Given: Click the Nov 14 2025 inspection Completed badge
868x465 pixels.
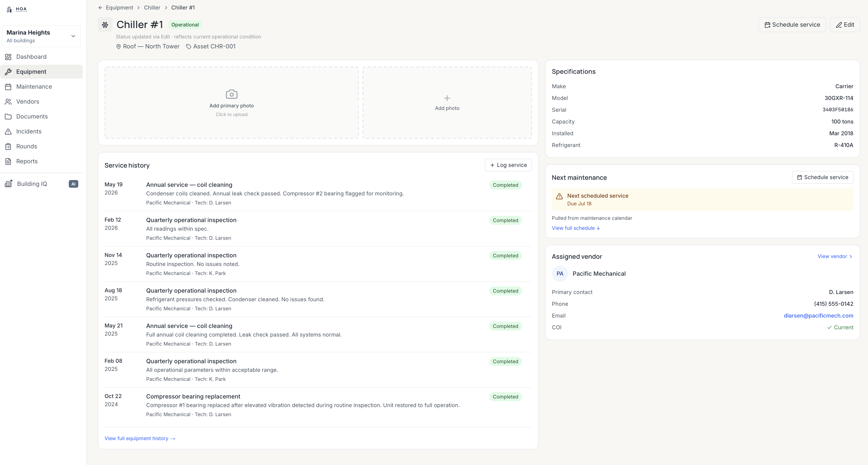Looking at the screenshot, I should 506,256.
